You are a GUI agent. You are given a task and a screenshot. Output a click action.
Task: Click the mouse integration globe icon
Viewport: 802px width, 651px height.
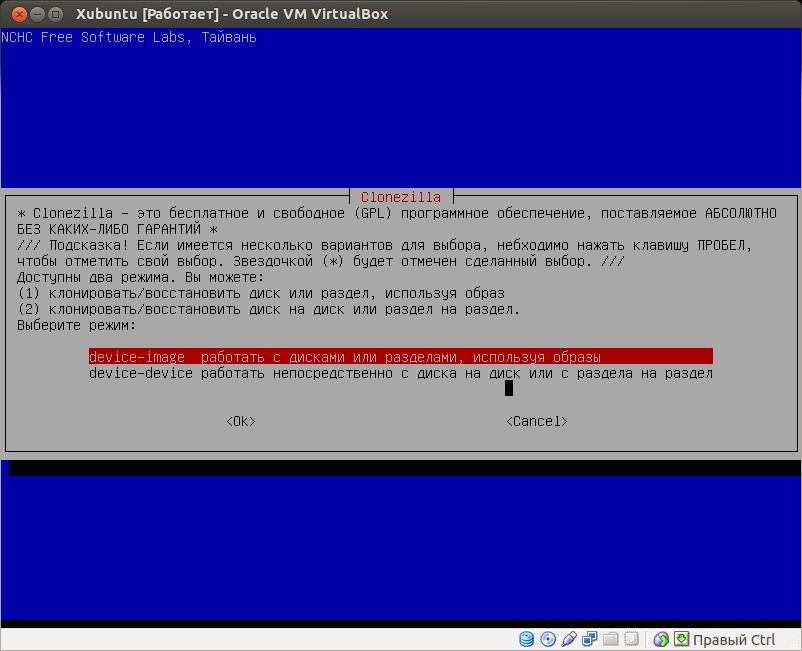pyautogui.click(x=661, y=639)
